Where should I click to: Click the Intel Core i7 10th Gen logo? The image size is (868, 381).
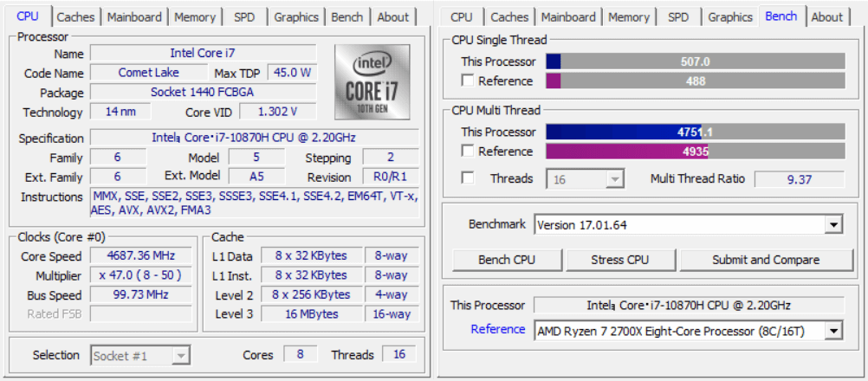372,82
